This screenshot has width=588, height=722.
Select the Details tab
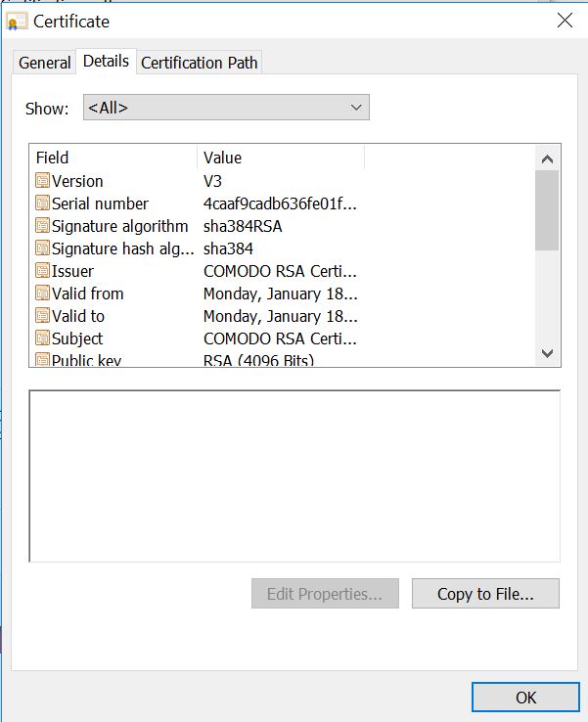106,61
